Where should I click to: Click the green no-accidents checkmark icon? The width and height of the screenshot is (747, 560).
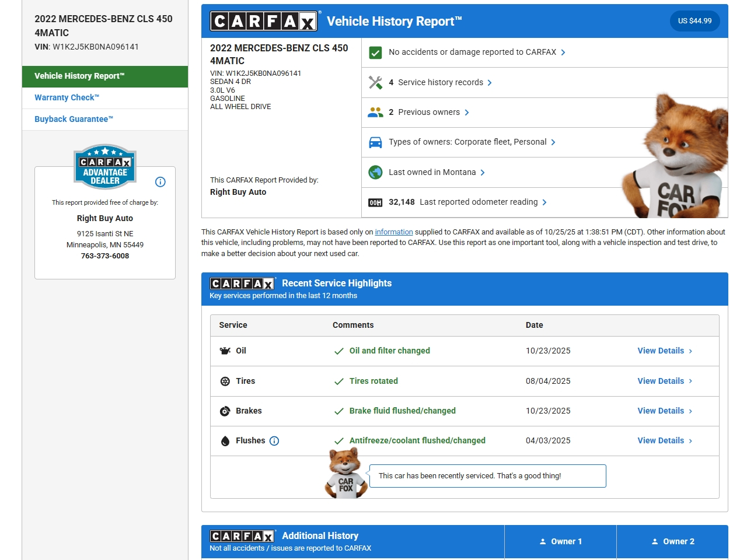(375, 52)
